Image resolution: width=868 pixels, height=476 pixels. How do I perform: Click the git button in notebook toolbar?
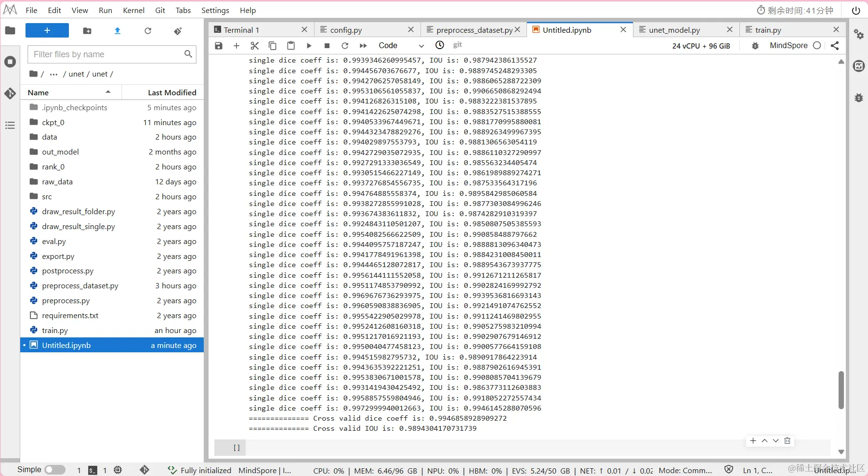[458, 45]
